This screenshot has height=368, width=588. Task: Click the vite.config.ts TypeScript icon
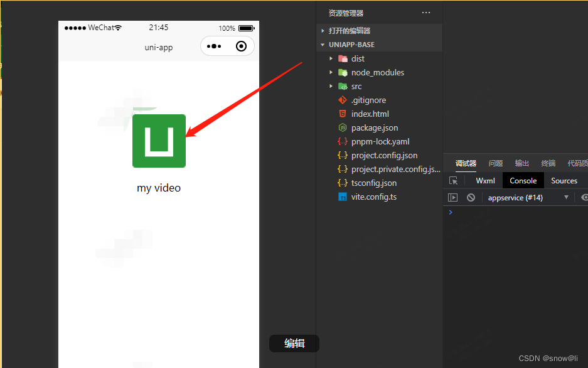tap(343, 197)
